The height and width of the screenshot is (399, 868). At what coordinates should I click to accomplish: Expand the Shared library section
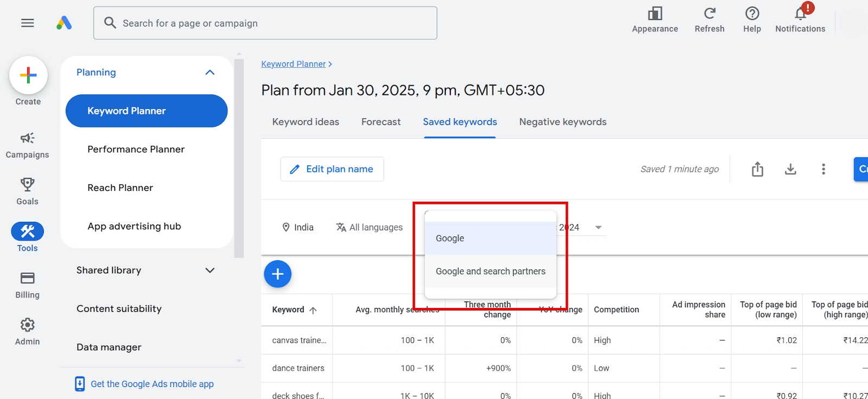(210, 271)
